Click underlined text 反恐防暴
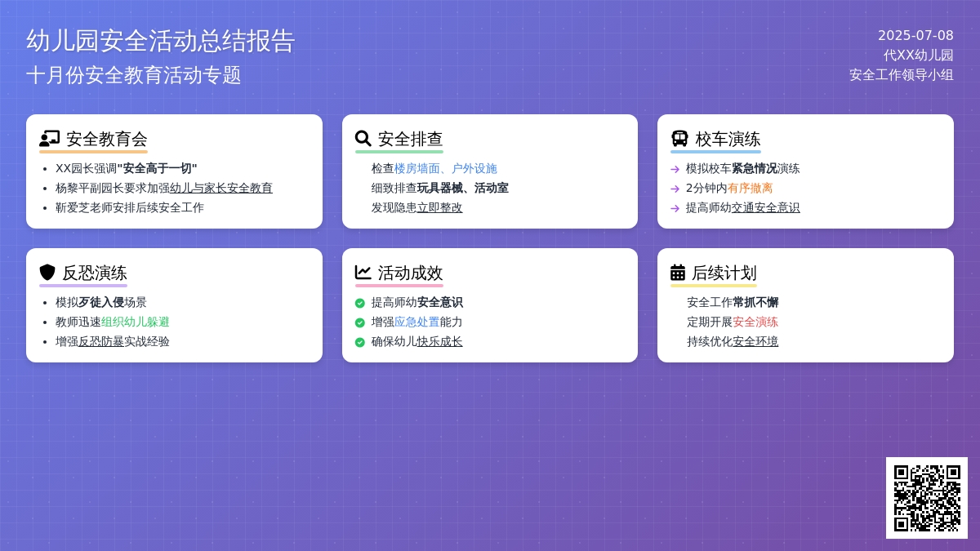The width and height of the screenshot is (980, 551). pyautogui.click(x=101, y=341)
